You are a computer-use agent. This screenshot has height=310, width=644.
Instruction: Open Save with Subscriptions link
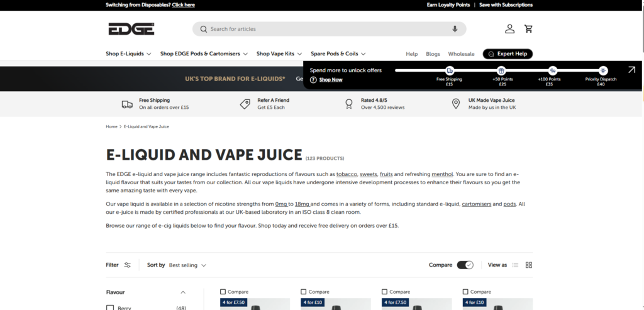506,5
